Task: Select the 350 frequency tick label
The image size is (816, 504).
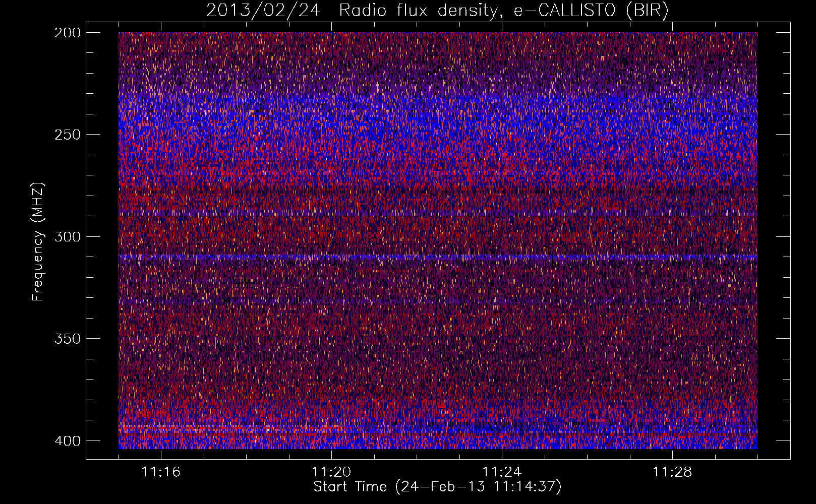Action: click(x=67, y=338)
